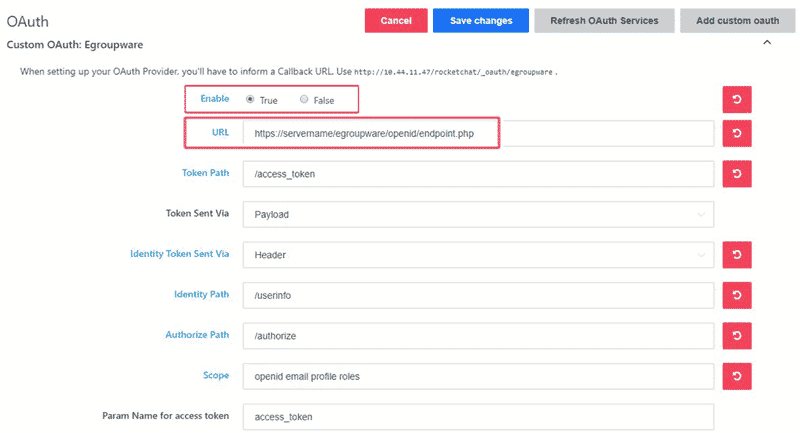Focus the URL input field

point(478,134)
